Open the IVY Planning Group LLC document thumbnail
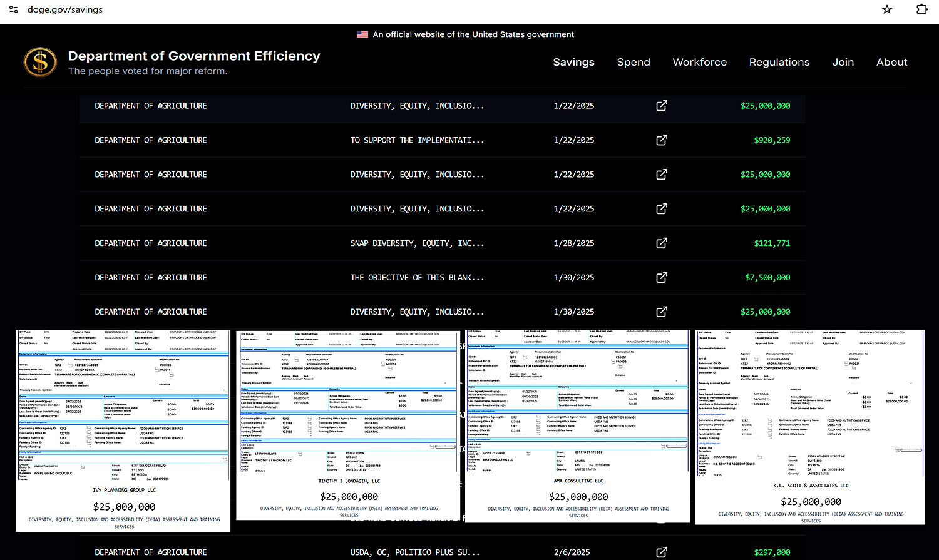 [123, 430]
